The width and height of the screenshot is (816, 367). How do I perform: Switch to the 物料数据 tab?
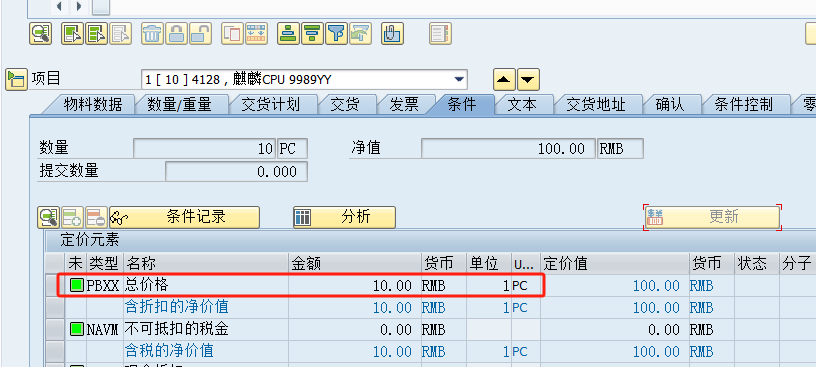point(93,105)
